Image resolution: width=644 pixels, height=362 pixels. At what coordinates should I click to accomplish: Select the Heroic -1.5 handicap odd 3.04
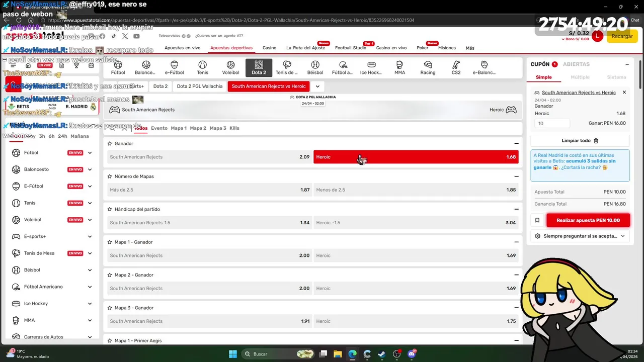(x=416, y=223)
